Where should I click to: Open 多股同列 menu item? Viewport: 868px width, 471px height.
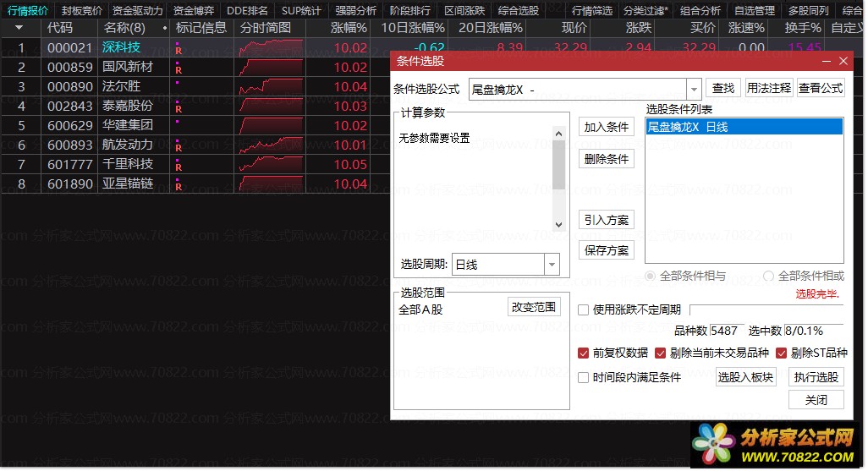pyautogui.click(x=808, y=10)
